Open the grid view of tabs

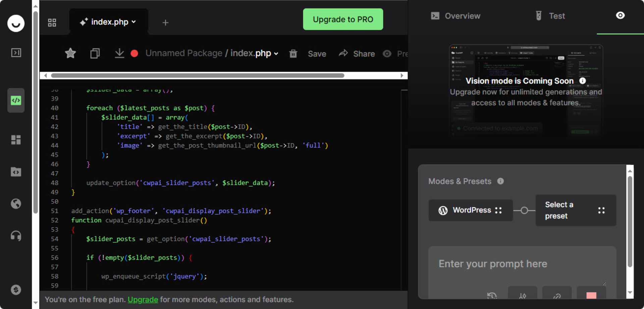pyautogui.click(x=52, y=23)
